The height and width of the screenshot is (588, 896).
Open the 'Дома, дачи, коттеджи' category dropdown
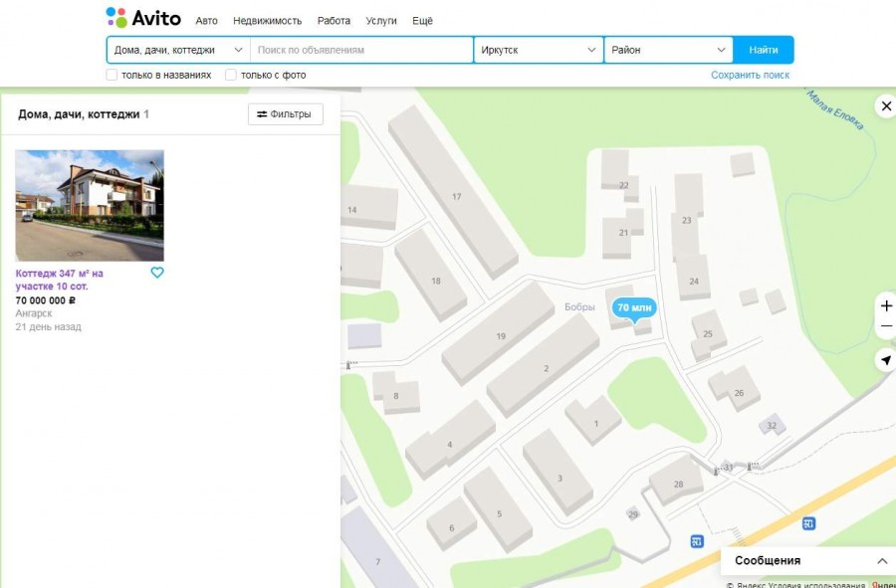pyautogui.click(x=178, y=50)
